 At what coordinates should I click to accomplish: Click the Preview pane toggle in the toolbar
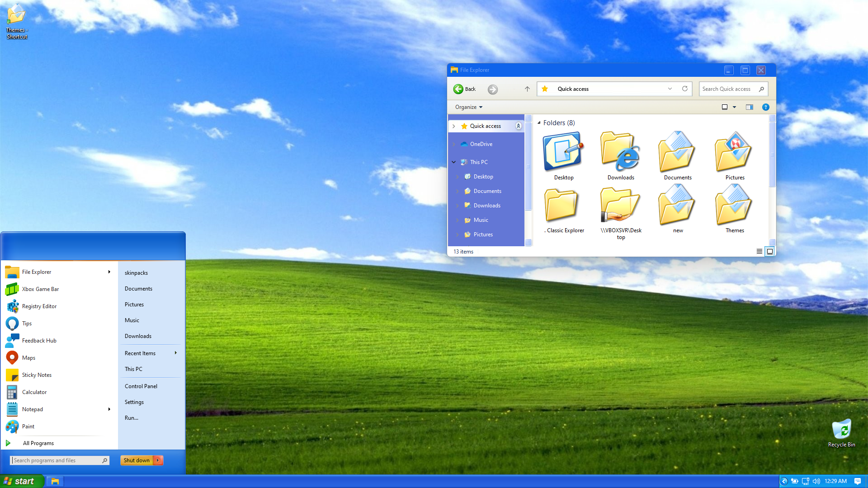click(750, 107)
